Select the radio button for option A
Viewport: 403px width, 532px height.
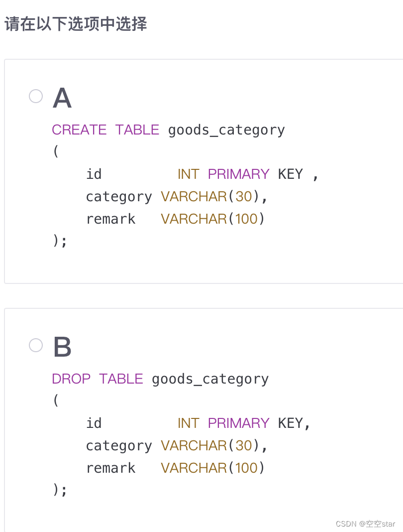pos(36,96)
